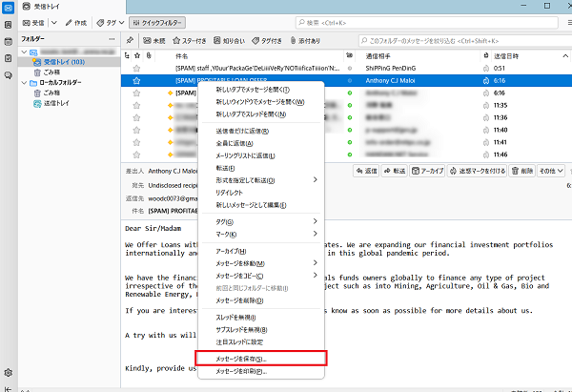572x392 pixels.
Task: Choose メッセージを保存 in context menu
Action: tap(261, 359)
